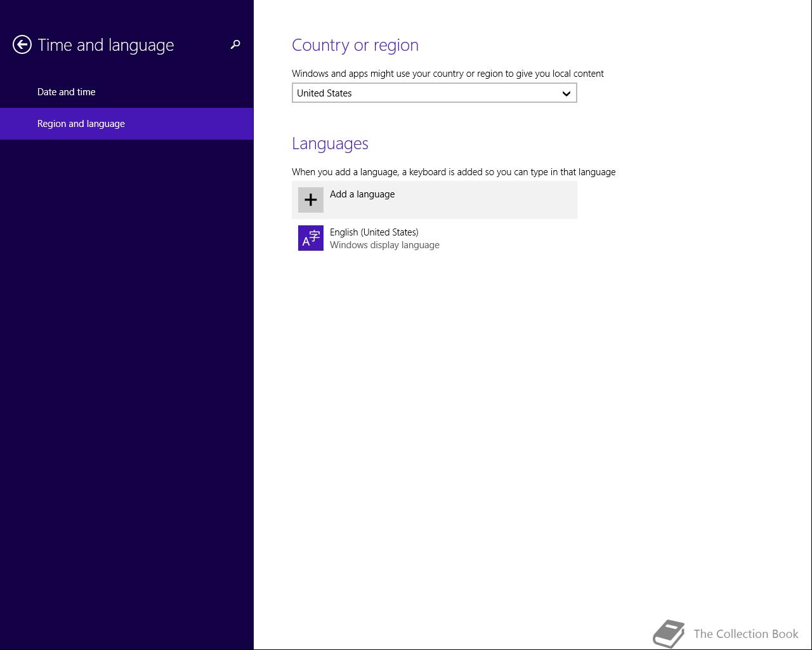Open the United States country dropdown
This screenshot has height=650, width=812.
(435, 93)
